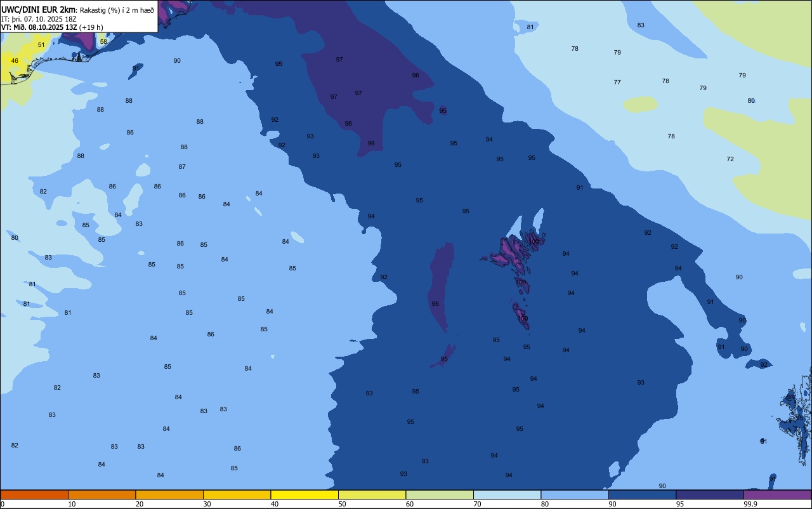Click the humidity value '51' on the map
This screenshot has width=812, height=509.
pos(41,45)
